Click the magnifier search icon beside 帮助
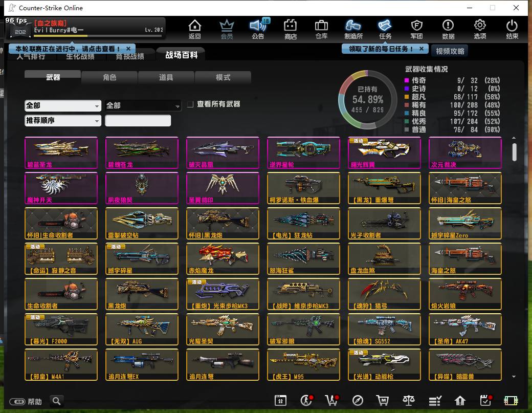Screen dimensions: 532x413 pos(57,401)
